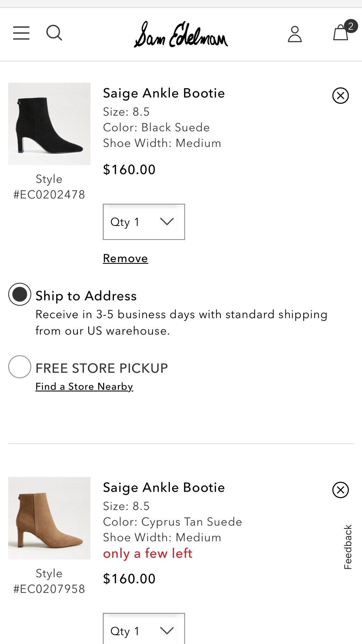Open the account profile icon
The height and width of the screenshot is (644, 362).
click(x=295, y=34)
